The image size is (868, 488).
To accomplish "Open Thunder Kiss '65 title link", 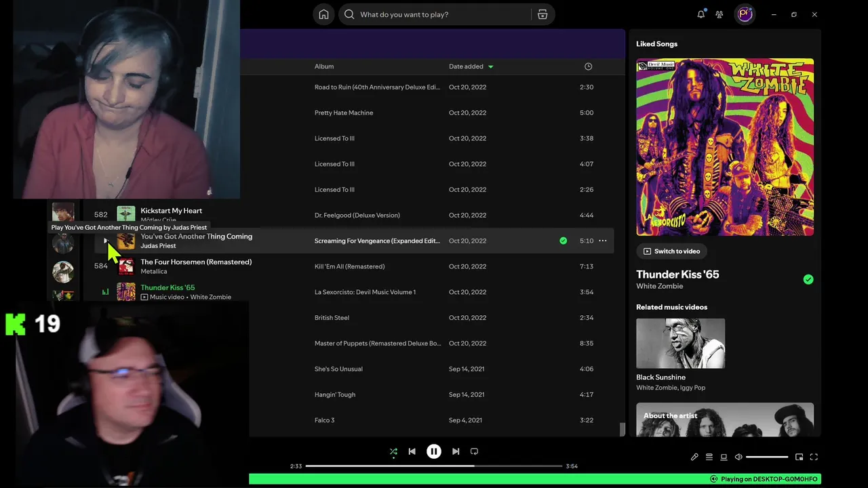I will [677, 274].
